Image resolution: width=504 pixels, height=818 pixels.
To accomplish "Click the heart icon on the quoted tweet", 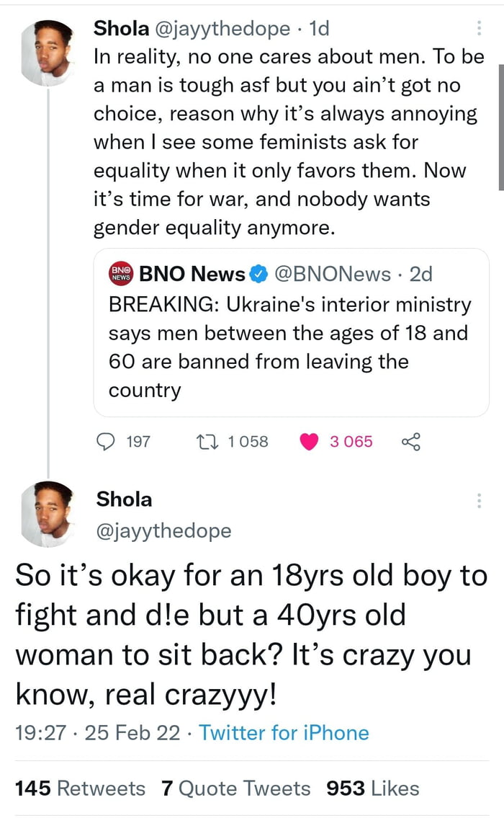I will [x=308, y=443].
